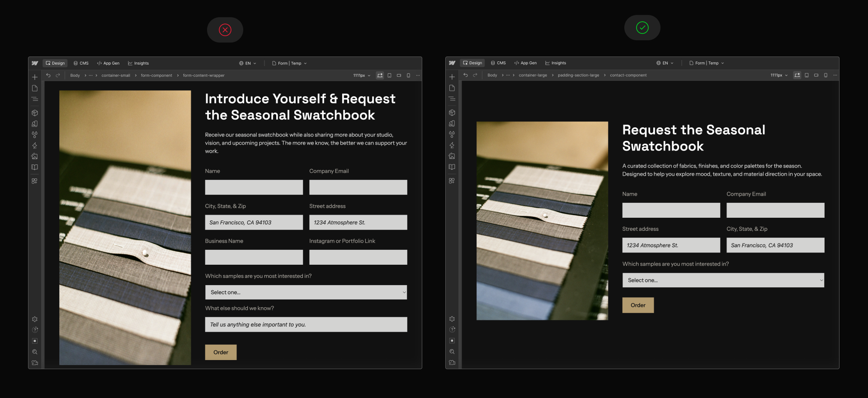The height and width of the screenshot is (398, 868).
Task: Switch to CMS tab in left window
Action: [x=81, y=63]
